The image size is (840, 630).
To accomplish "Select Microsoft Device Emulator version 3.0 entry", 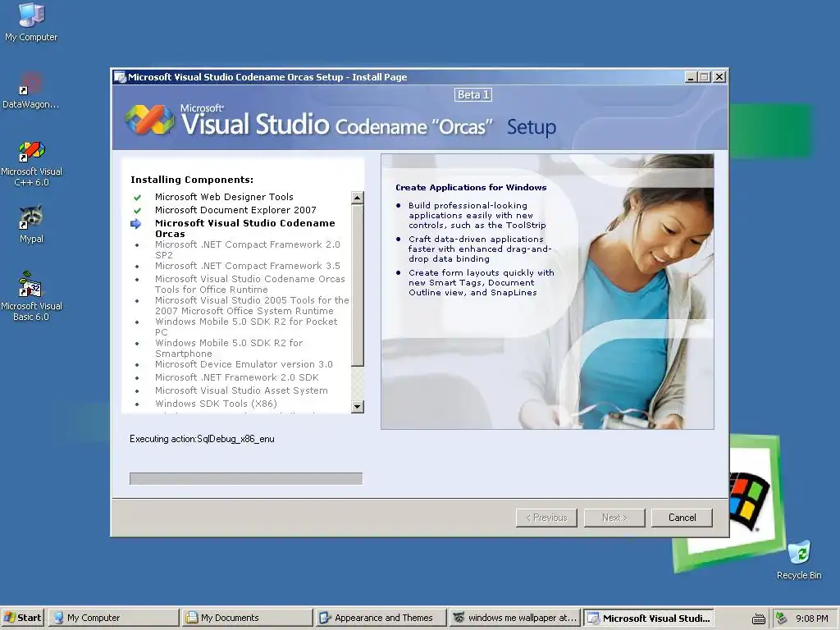I will [x=244, y=364].
